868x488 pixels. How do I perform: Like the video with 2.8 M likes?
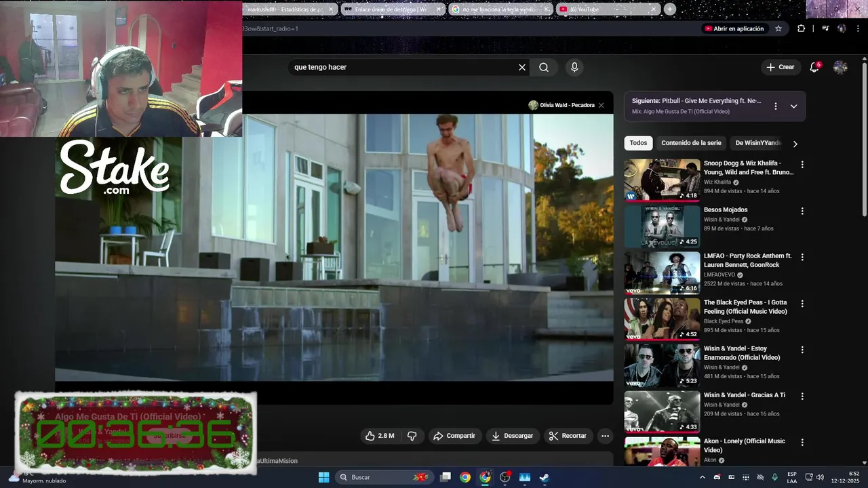pos(380,436)
